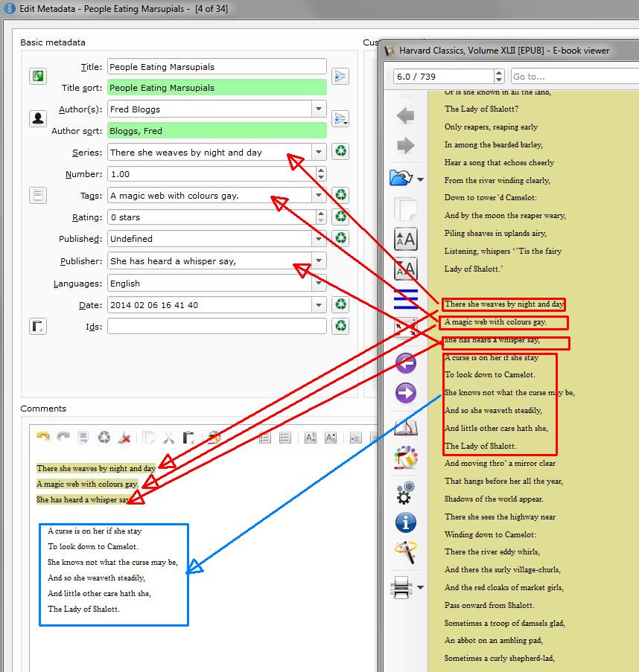
Task: Click the Title sort field
Action: coord(217,87)
